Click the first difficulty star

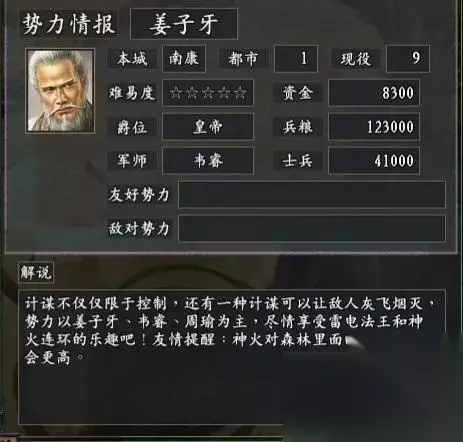click(176, 93)
